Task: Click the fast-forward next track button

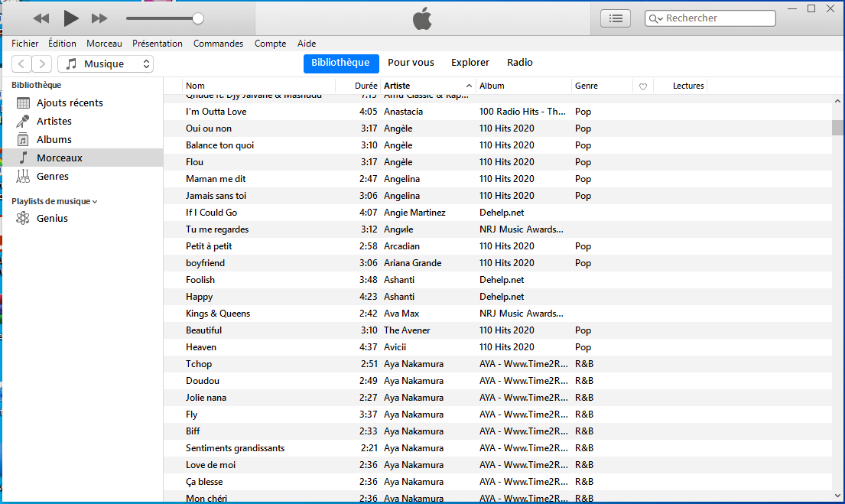Action: click(99, 18)
